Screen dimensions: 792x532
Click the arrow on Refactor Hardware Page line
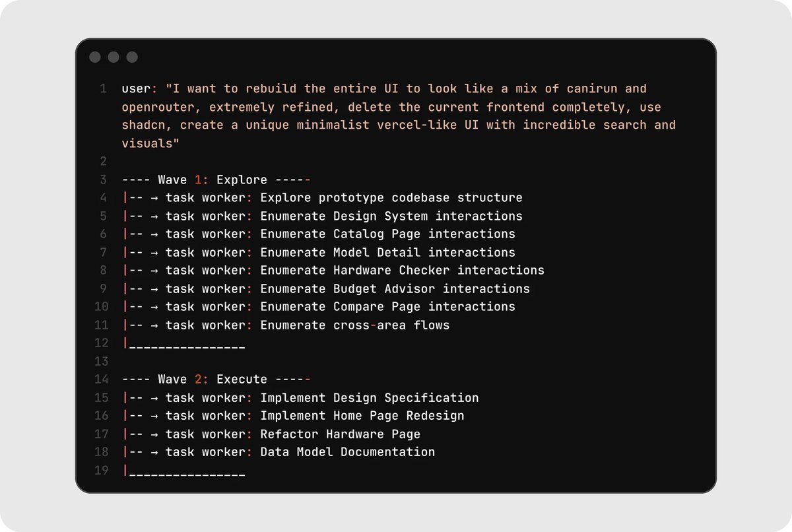[x=154, y=434]
